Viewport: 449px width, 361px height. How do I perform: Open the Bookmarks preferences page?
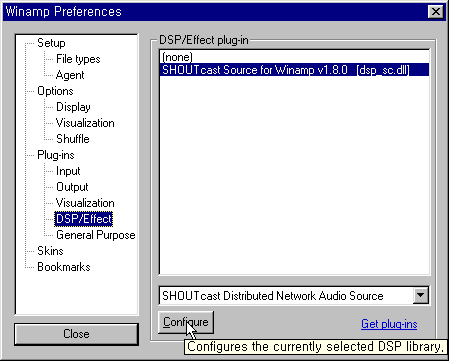click(x=64, y=267)
